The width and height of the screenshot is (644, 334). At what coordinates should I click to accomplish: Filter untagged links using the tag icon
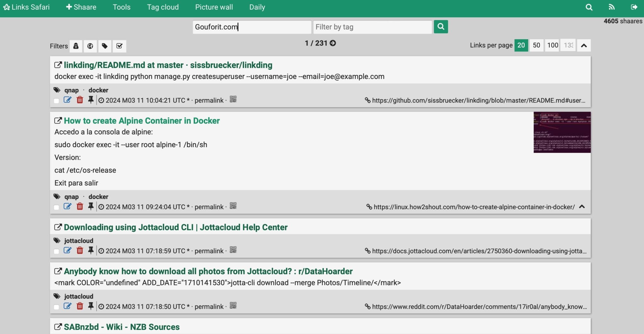pos(105,46)
